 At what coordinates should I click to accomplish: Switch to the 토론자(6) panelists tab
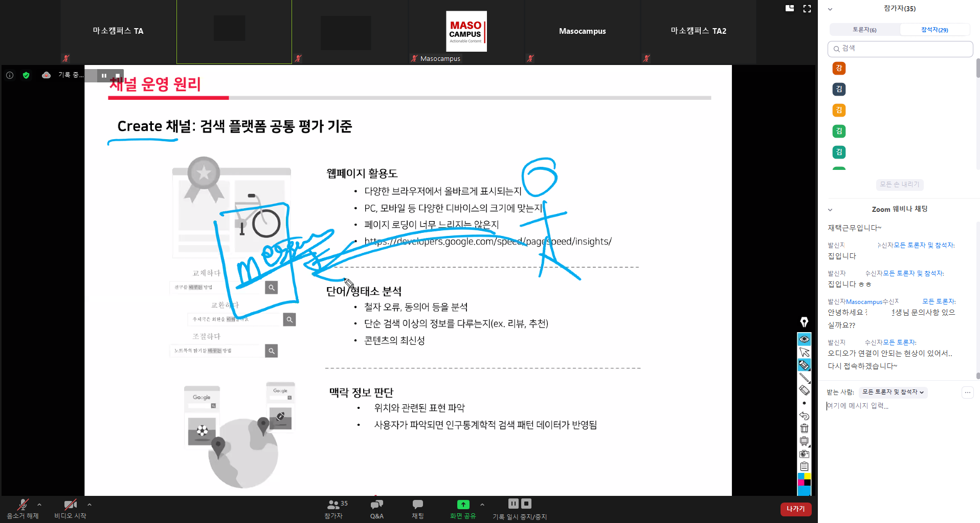[864, 30]
